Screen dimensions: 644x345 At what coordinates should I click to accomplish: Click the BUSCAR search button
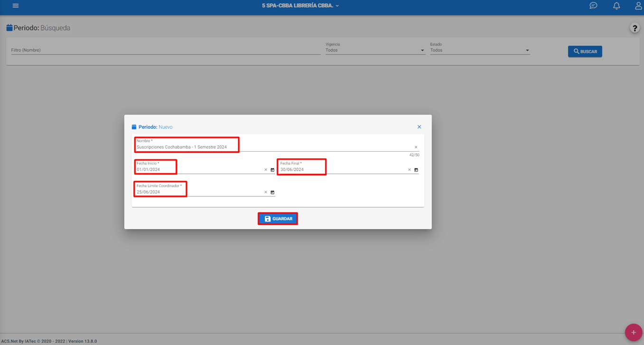[585, 51]
